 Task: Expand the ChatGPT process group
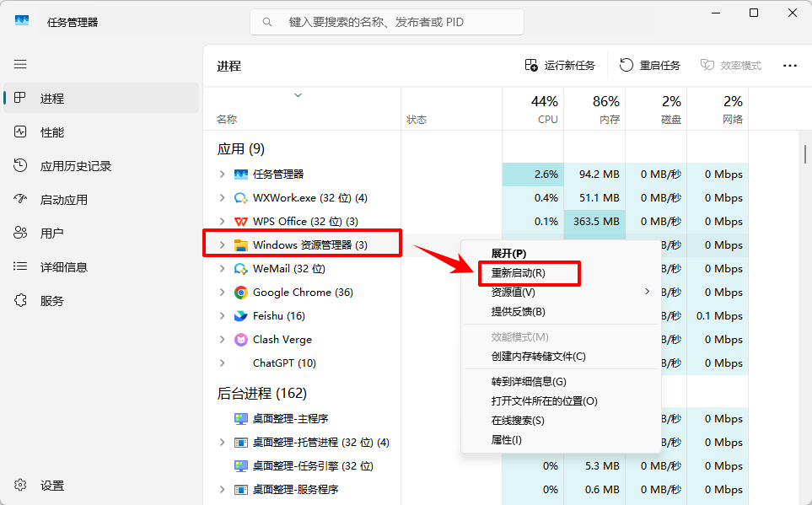point(222,363)
